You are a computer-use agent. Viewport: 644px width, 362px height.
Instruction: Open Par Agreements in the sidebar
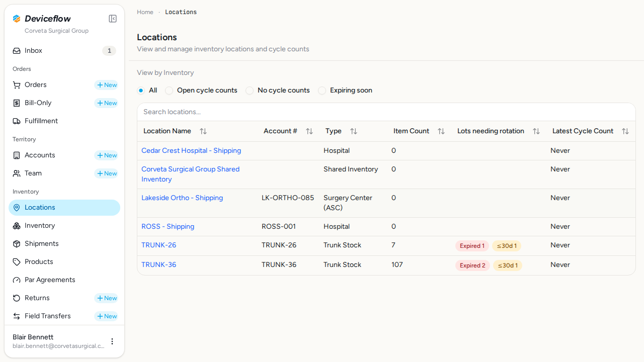point(64,280)
